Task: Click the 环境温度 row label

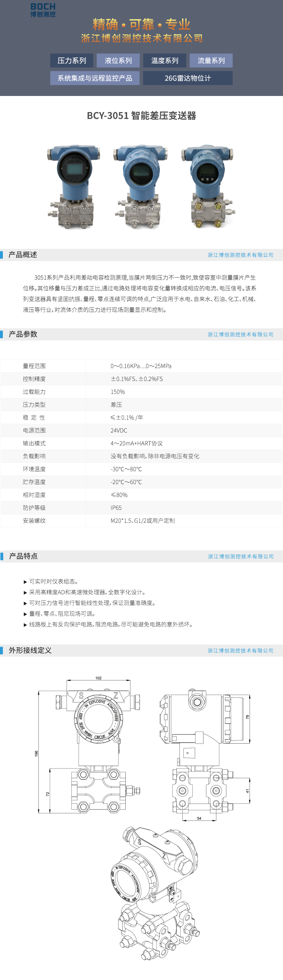Action: click(34, 469)
